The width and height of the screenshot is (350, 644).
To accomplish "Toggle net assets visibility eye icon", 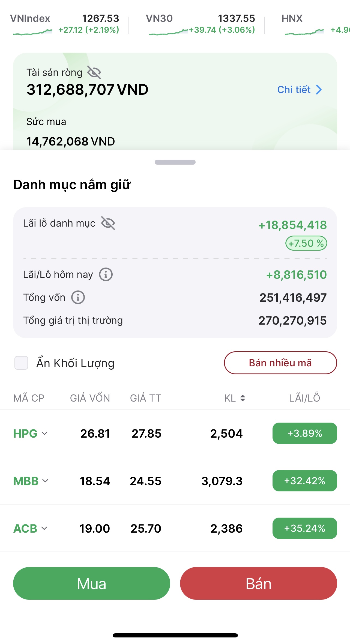I will 94,72.
